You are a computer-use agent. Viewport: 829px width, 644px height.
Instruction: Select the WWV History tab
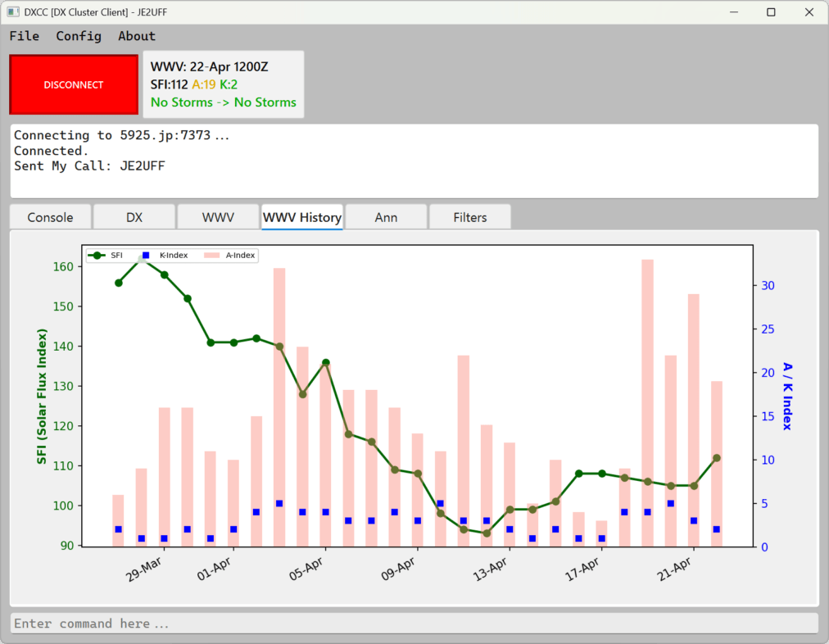pos(301,217)
